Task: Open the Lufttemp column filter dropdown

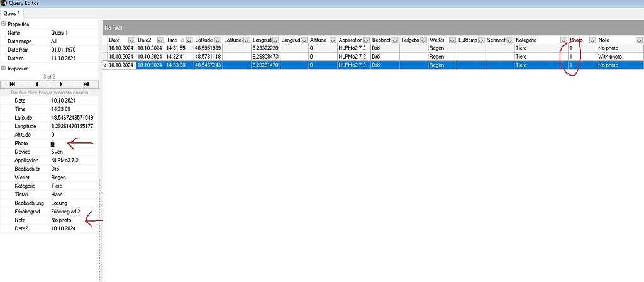Action: click(481, 40)
